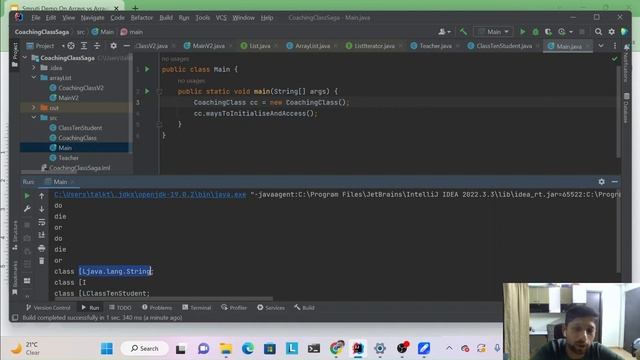
Task: Show hidden editor tabs chevron
Action: pos(601,46)
